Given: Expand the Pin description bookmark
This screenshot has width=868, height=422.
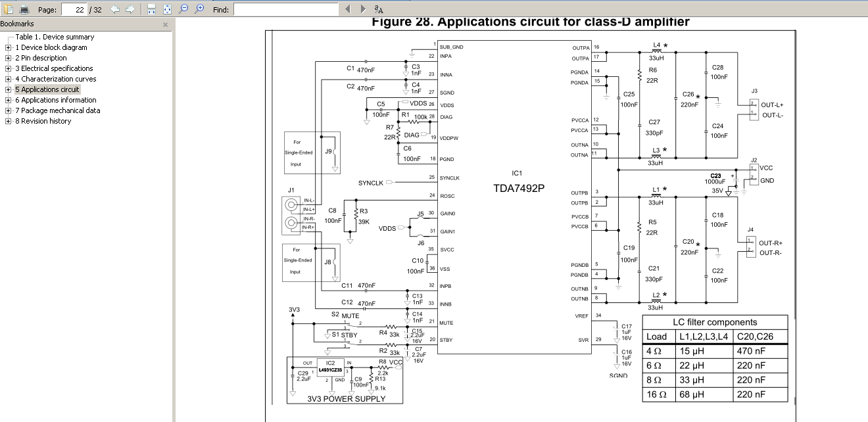Looking at the screenshot, I should click(8, 58).
